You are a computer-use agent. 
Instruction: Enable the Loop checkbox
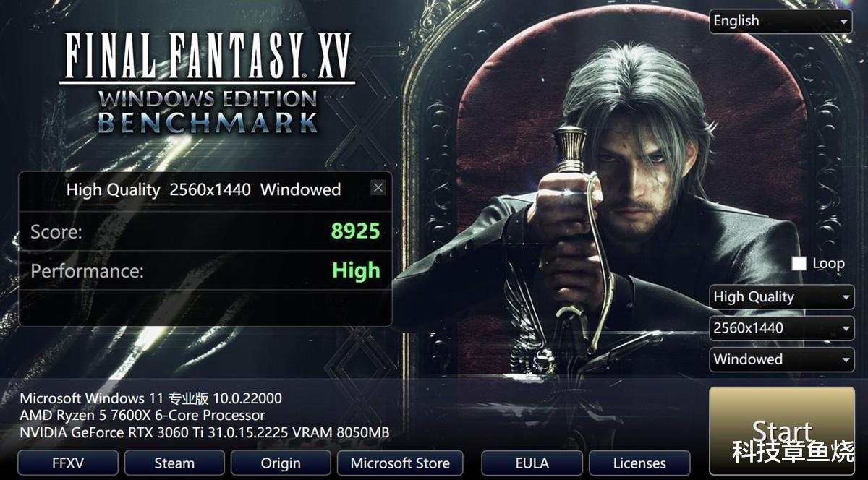tap(799, 264)
